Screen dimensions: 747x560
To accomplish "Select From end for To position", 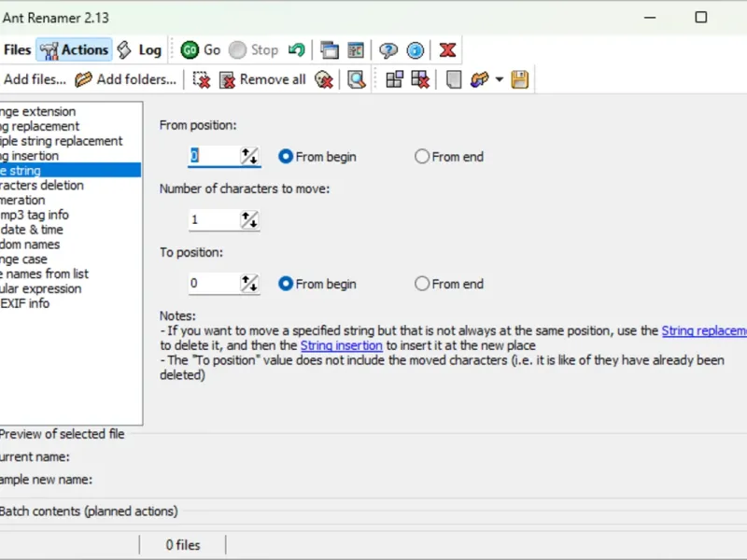I will pyautogui.click(x=449, y=285).
